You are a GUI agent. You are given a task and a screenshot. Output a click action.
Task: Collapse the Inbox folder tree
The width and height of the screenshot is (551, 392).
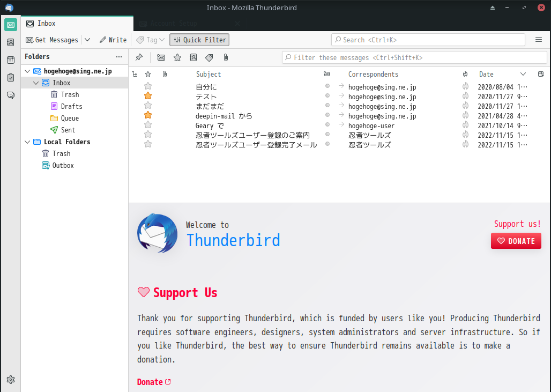(x=36, y=83)
